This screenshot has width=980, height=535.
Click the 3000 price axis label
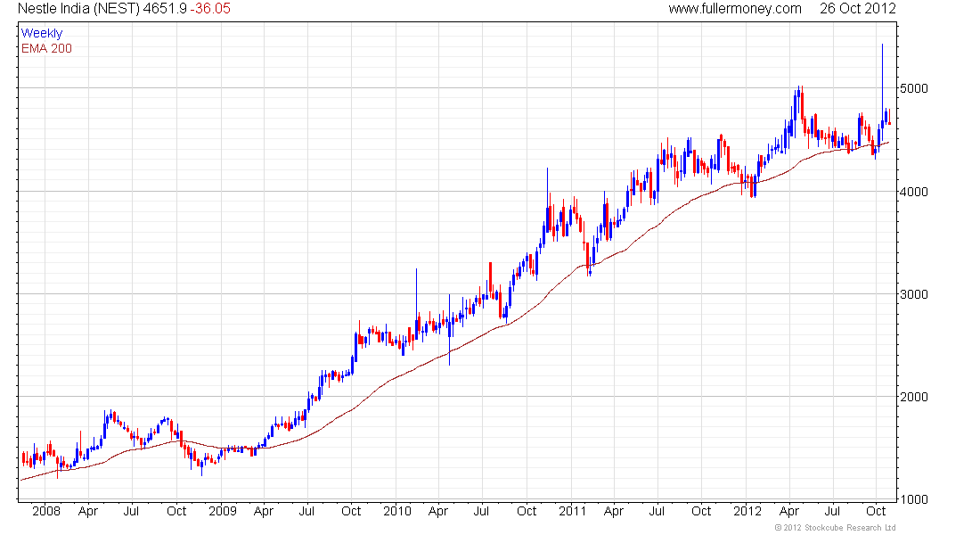coord(914,294)
